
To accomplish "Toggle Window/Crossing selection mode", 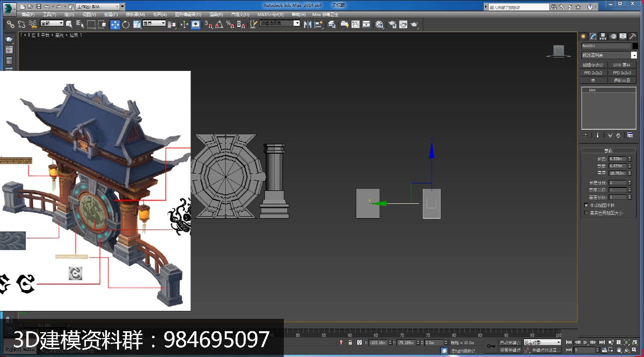I will point(102,24).
